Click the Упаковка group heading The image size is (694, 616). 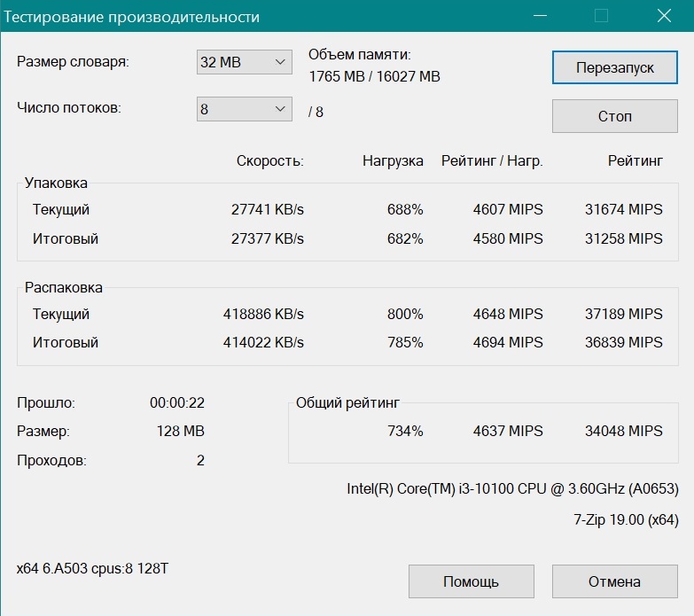(56, 183)
